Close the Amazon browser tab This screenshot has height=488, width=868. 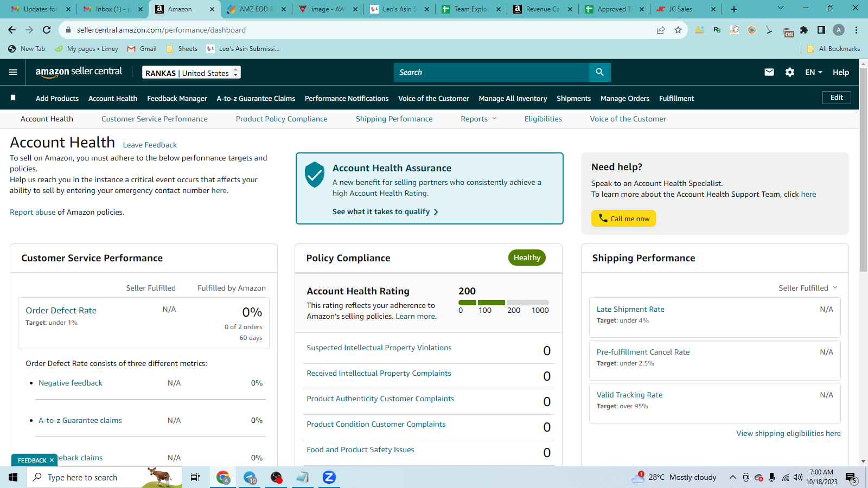pos(212,9)
